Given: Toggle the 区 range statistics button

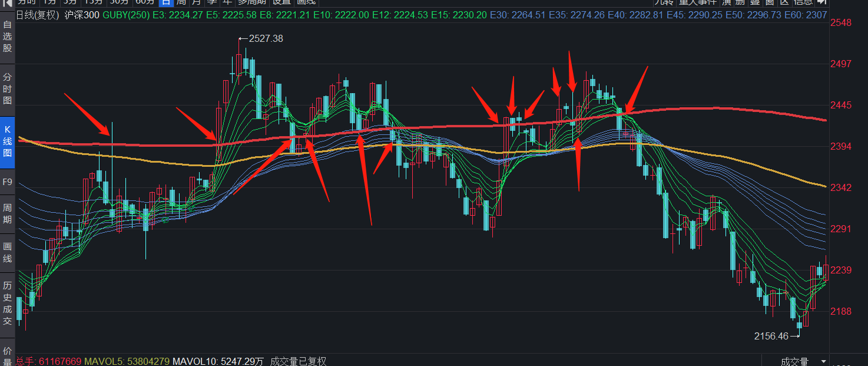Looking at the screenshot, I should pos(784,2).
